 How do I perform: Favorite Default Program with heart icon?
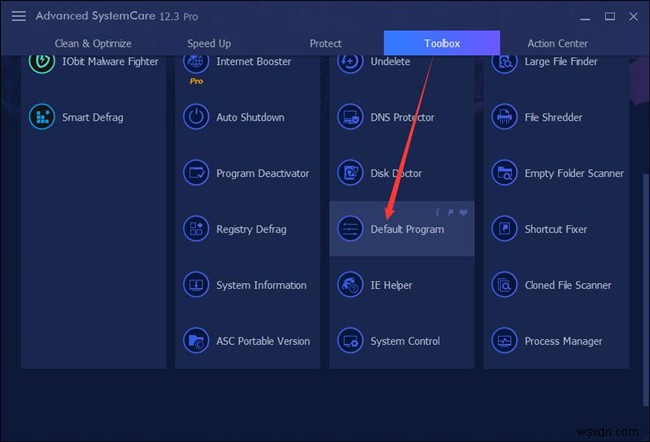[463, 212]
